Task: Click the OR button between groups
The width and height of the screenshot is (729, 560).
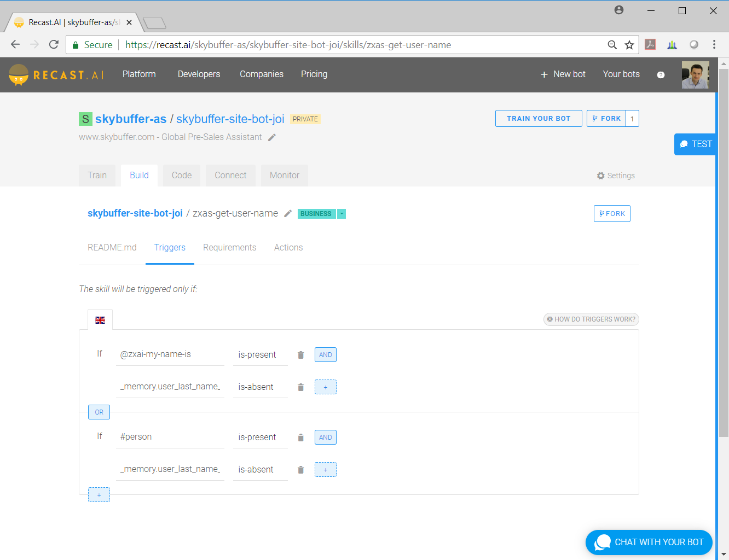Action: click(99, 412)
